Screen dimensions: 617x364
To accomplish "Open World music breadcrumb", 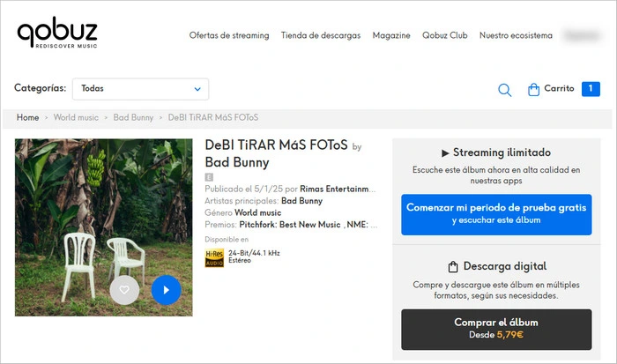I will [x=76, y=117].
